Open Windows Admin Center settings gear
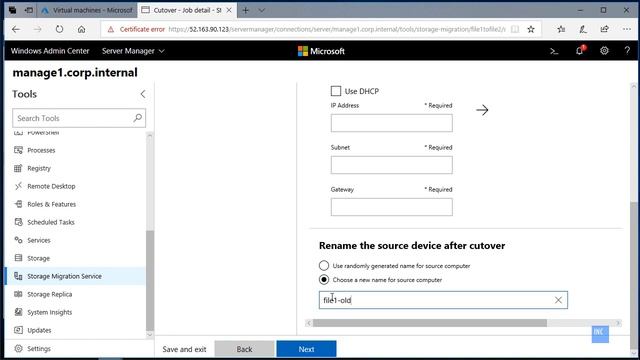This screenshot has width=640, height=360. (604, 51)
